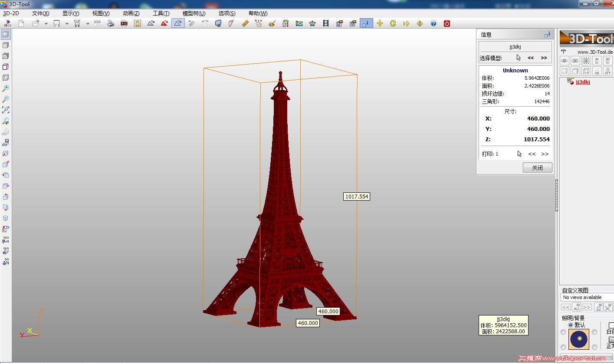This screenshot has width=614, height=364.
Task: Click the film strip animation icon
Action: [x=325, y=23]
